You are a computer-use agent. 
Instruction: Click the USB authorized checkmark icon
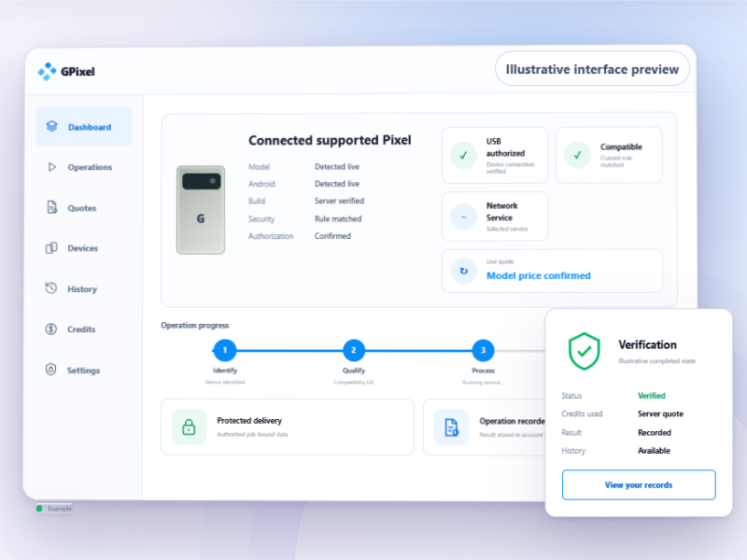(x=463, y=155)
